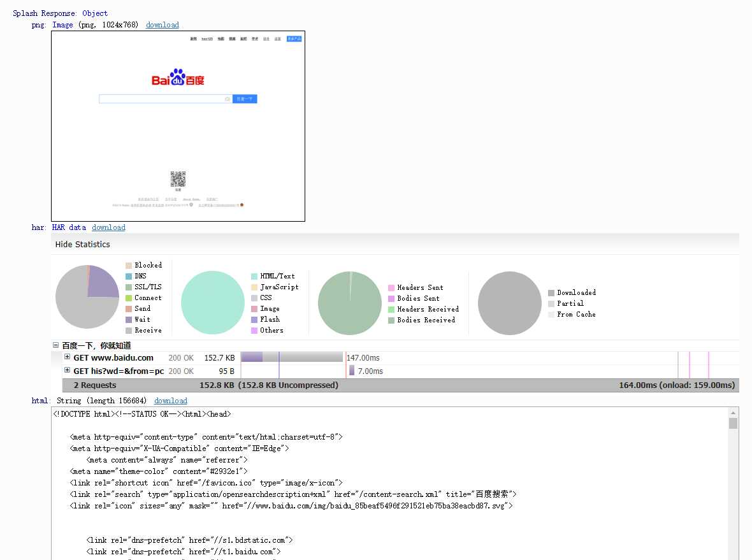Screen dimensions: 752x560
Task: Click the Headers Sent legend swatch
Action: pos(391,288)
